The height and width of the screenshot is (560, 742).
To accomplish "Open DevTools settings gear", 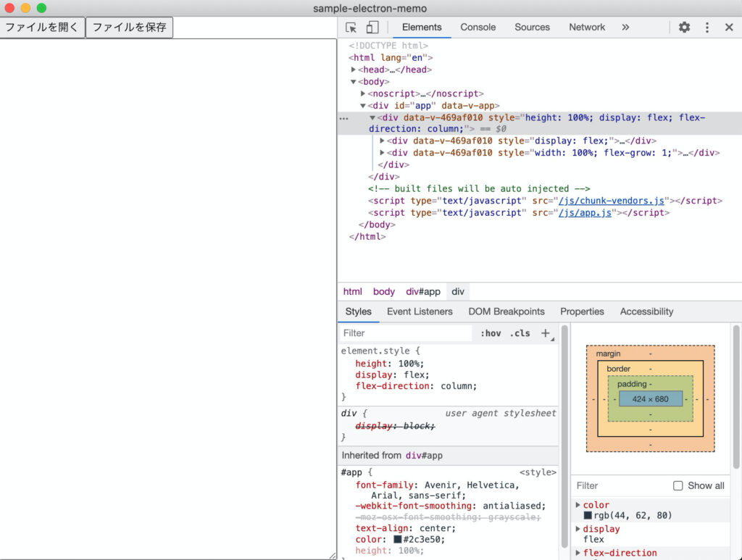I will coord(684,28).
